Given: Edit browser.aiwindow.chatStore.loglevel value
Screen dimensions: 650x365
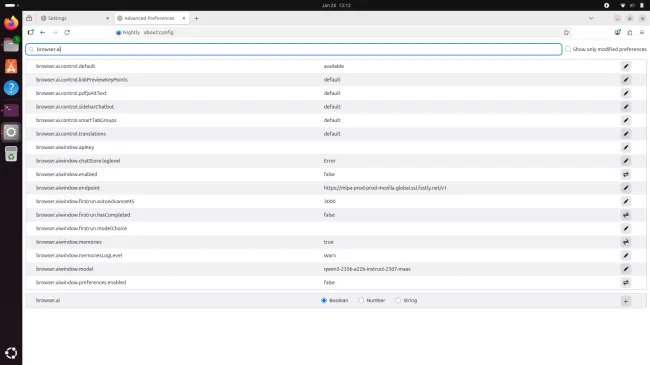Looking at the screenshot, I should coord(626,161).
